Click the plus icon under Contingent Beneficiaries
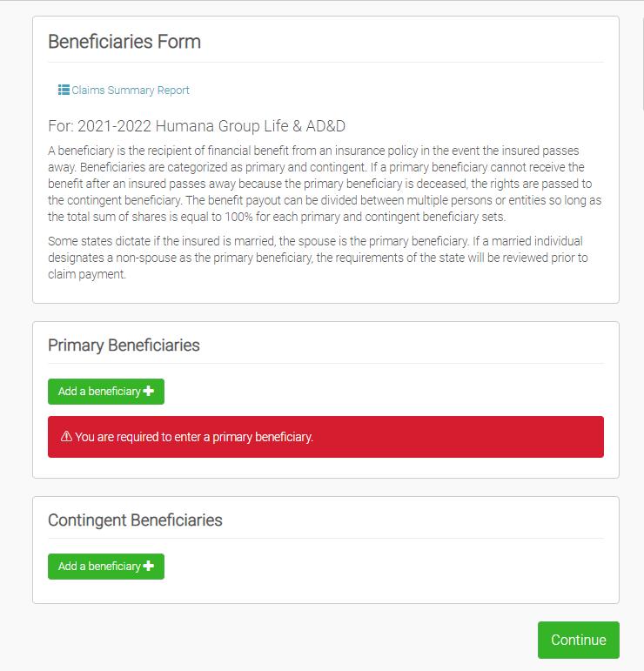Image resolution: width=644 pixels, height=671 pixels. pos(149,567)
